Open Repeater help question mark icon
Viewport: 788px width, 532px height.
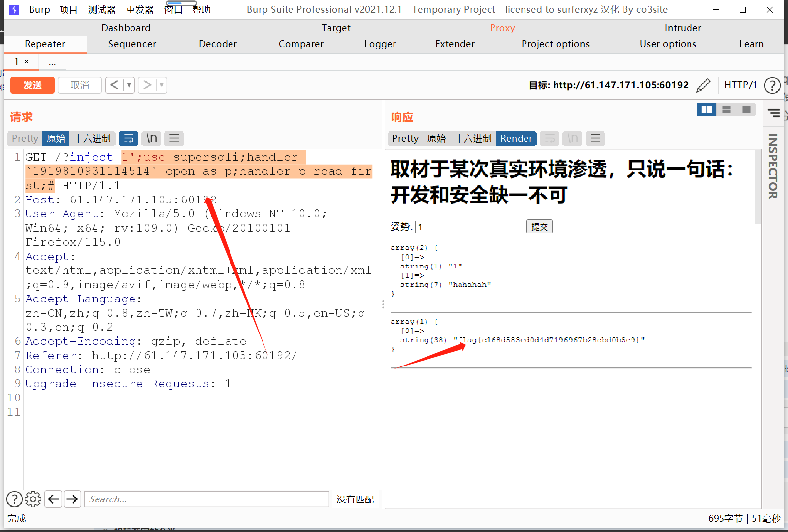(772, 85)
